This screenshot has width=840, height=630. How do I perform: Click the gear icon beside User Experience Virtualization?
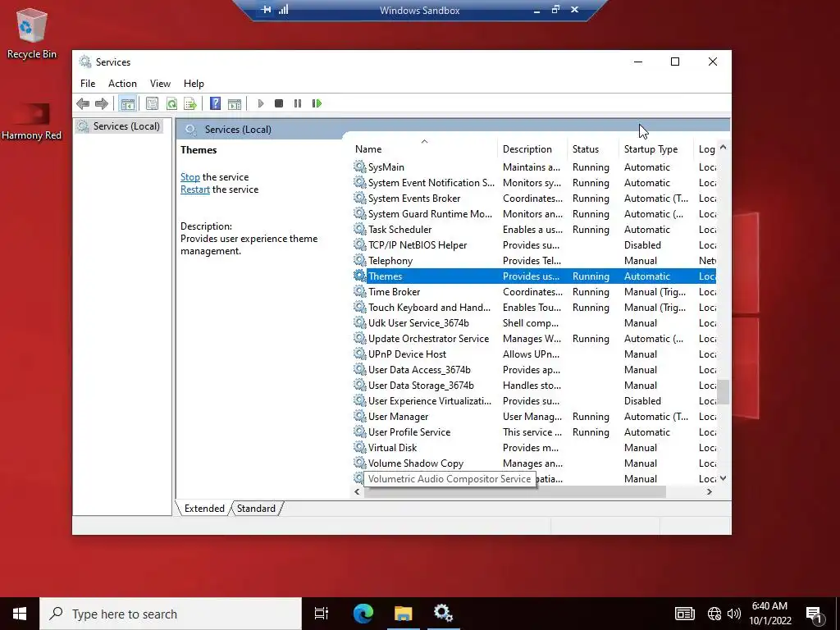(359, 400)
